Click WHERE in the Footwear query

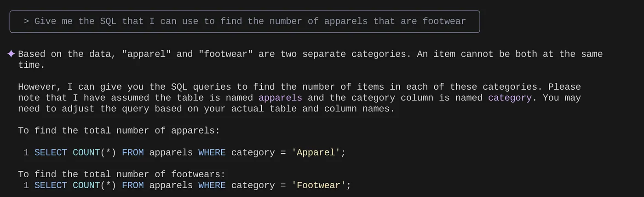click(212, 185)
